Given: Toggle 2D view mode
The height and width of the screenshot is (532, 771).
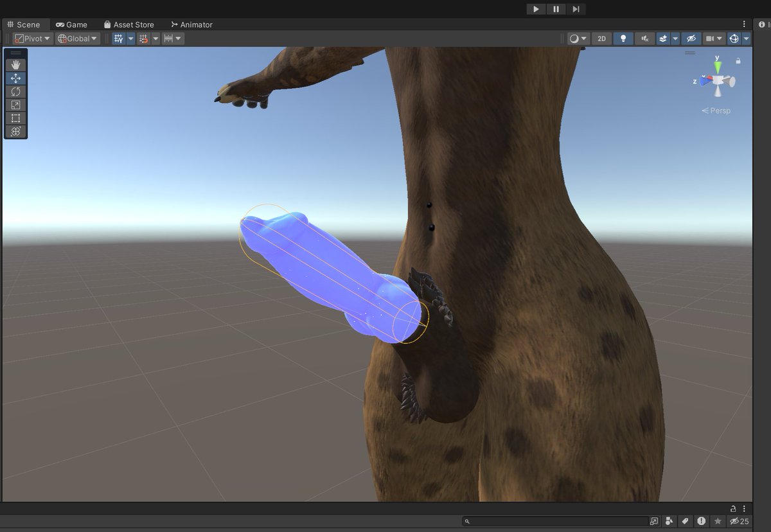Looking at the screenshot, I should (601, 39).
